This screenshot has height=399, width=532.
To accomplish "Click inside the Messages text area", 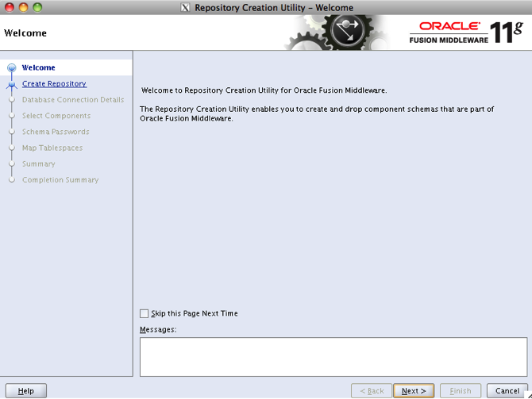I will point(333,356).
